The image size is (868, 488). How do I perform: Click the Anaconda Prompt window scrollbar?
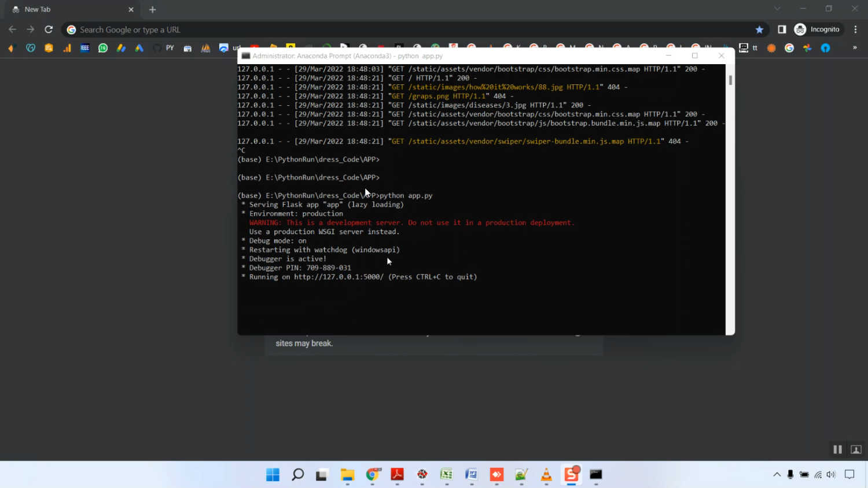730,81
